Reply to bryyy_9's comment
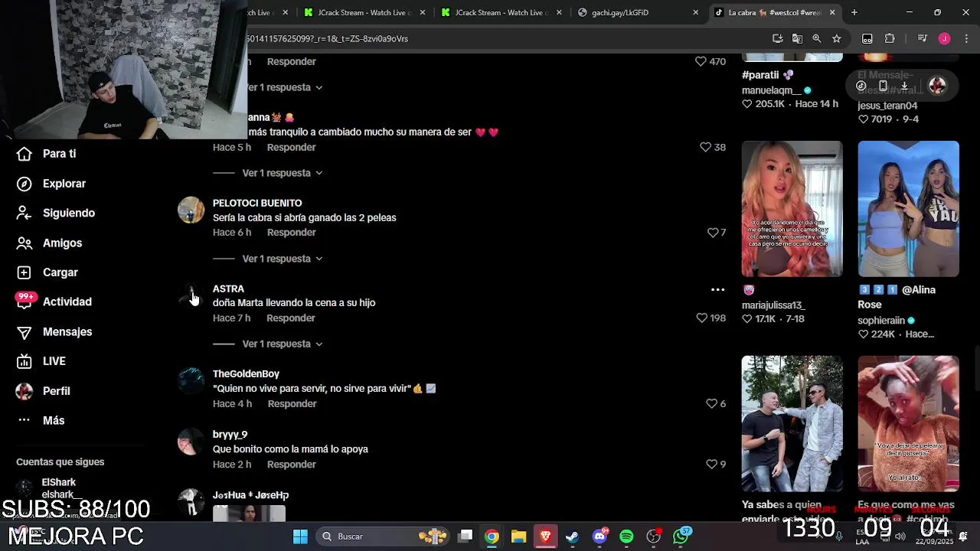The height and width of the screenshot is (551, 980). click(292, 464)
